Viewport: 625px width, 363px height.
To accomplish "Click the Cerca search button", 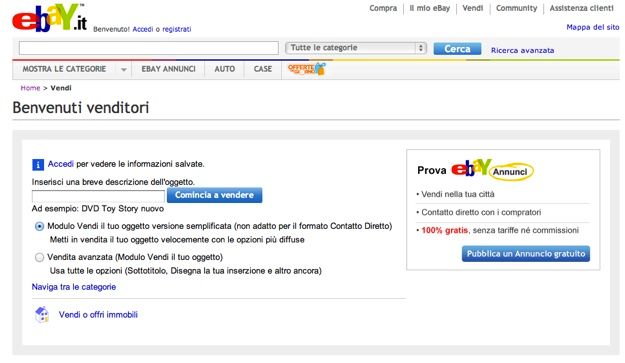I will tap(457, 49).
